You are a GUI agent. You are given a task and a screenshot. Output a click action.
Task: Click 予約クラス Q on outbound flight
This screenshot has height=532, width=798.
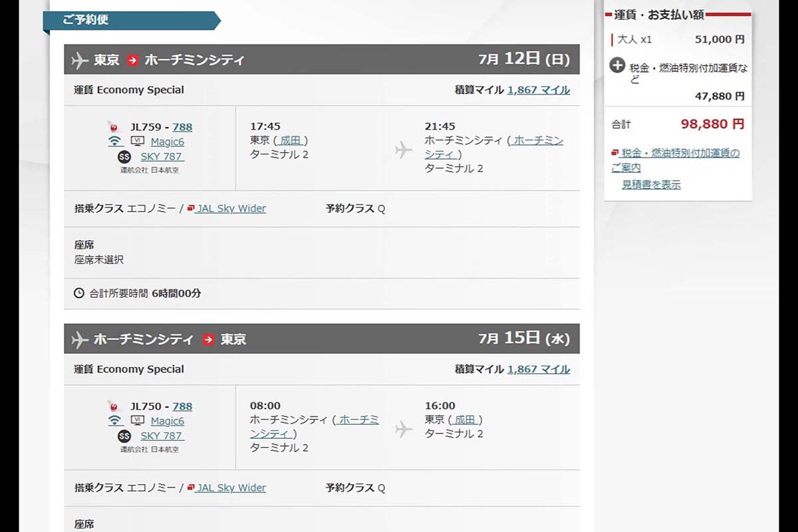[355, 208]
